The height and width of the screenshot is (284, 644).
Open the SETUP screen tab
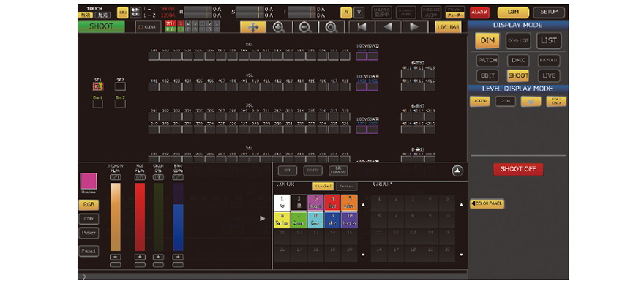coord(549,12)
